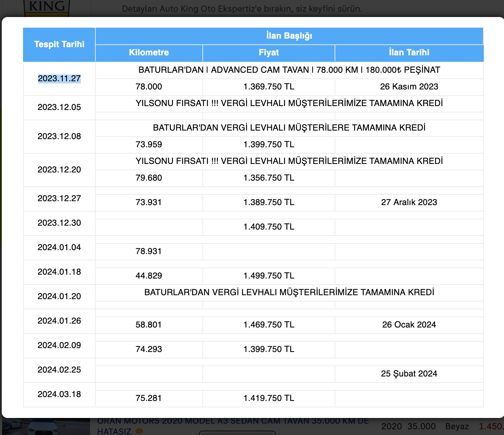Click the car thumbnail at bottom left
Viewport: 504px width, 435px height.
coord(46,426)
